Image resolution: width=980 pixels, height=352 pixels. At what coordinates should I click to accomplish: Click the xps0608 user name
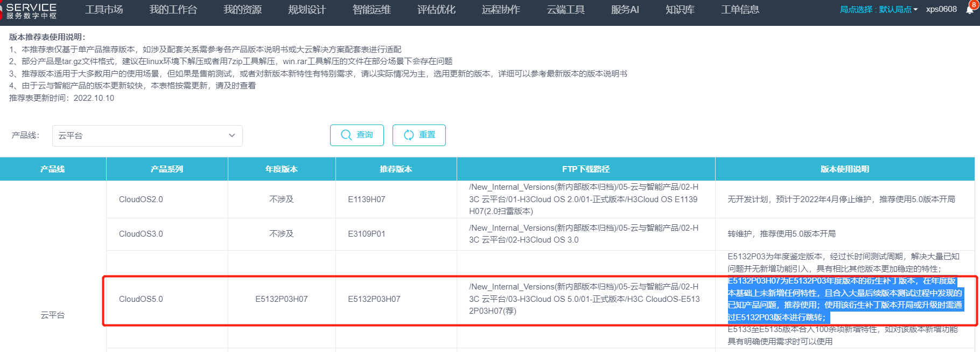point(941,9)
